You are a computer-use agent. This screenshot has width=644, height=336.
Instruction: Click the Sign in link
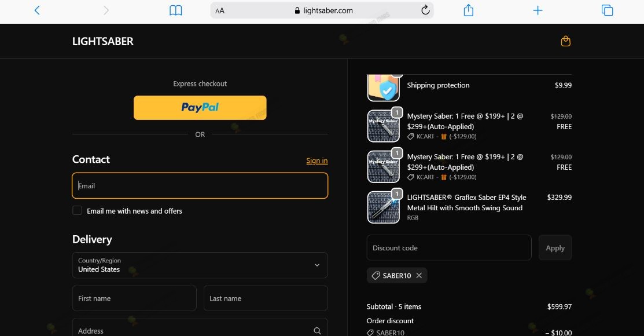coord(317,161)
